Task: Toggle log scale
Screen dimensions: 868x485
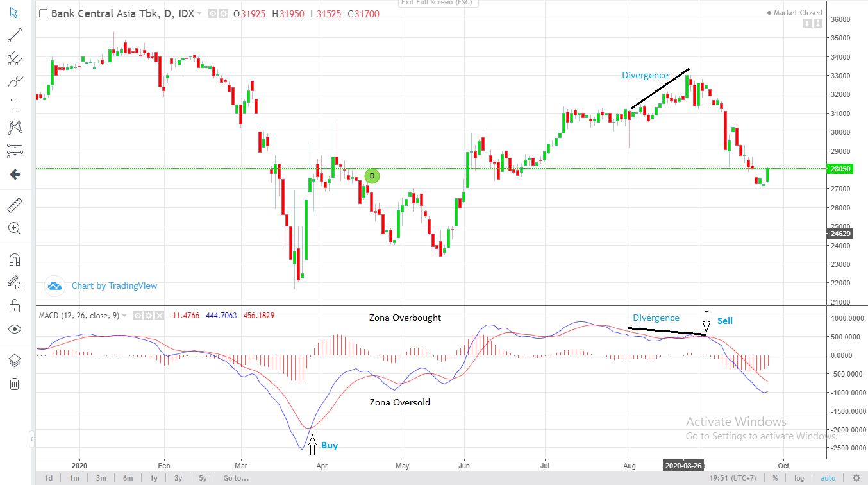Action: [799, 478]
